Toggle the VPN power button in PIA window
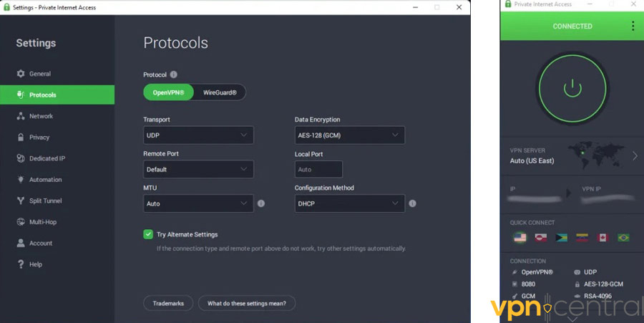Viewport: 644px width, 323px height. 572,88
